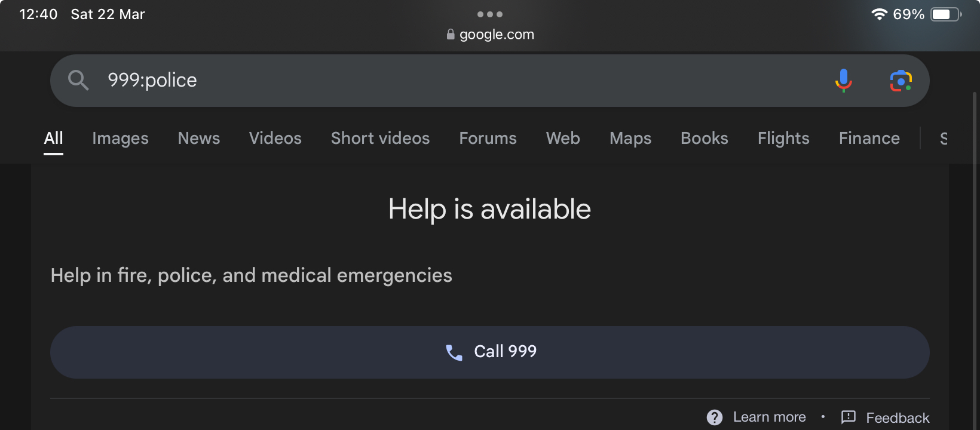The height and width of the screenshot is (430, 980).
Task: Tap the battery indicator icon
Action: tap(946, 14)
